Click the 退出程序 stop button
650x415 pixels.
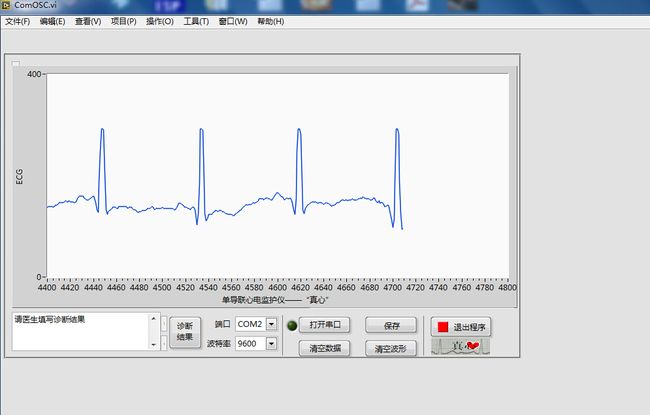pos(461,327)
